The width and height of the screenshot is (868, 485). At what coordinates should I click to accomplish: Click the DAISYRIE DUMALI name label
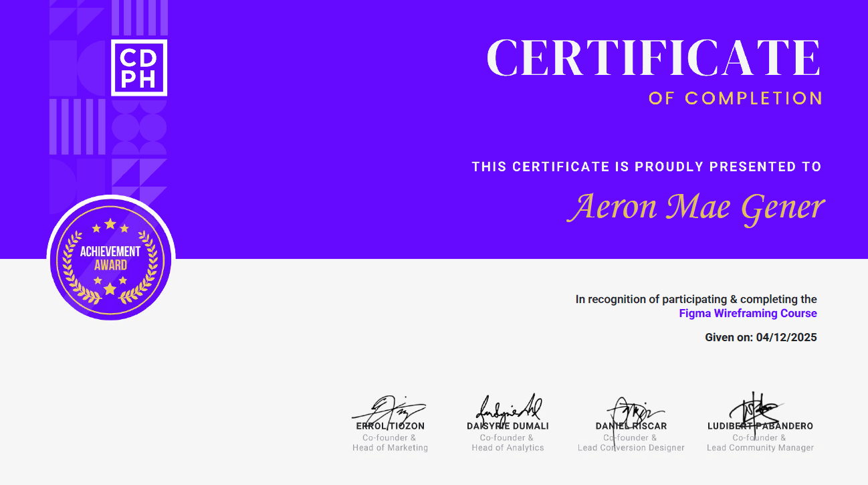coord(508,426)
